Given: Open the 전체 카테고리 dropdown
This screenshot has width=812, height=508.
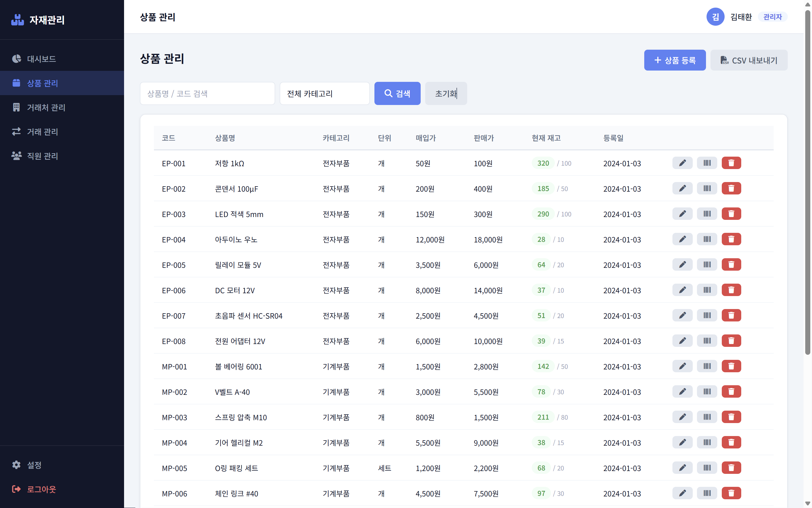Looking at the screenshot, I should pyautogui.click(x=325, y=93).
